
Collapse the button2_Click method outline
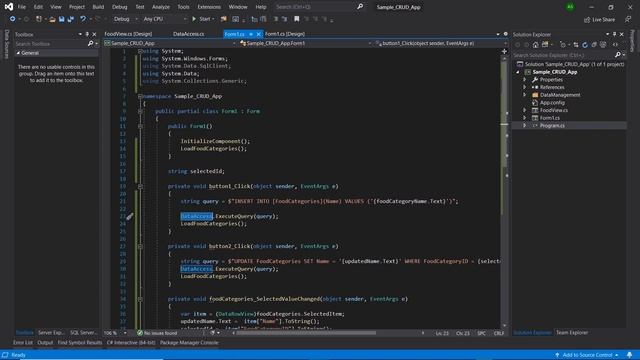pyautogui.click(x=140, y=247)
